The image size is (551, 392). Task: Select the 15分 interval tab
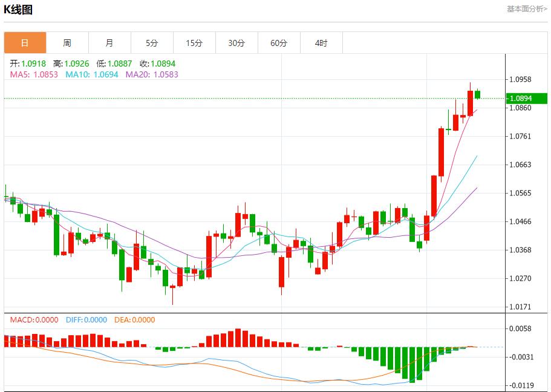pos(194,43)
